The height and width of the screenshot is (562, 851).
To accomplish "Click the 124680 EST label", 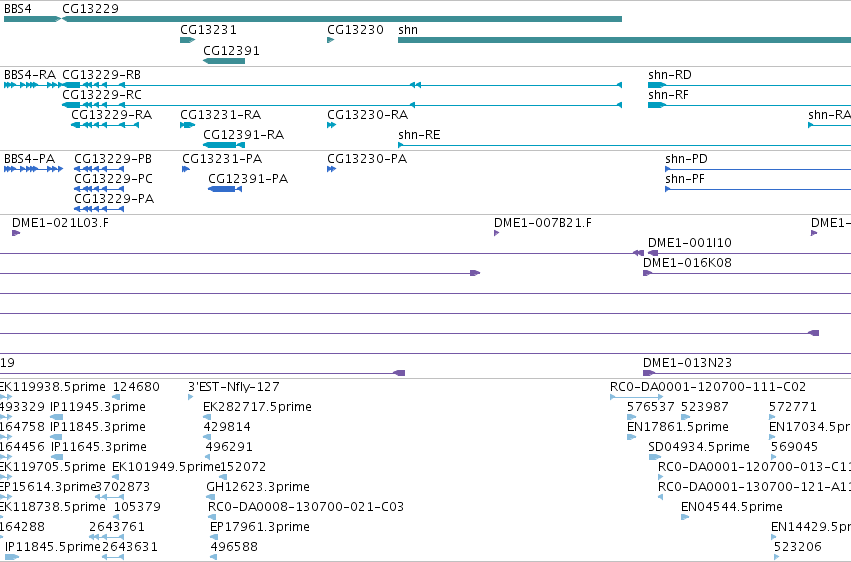I will point(136,387).
